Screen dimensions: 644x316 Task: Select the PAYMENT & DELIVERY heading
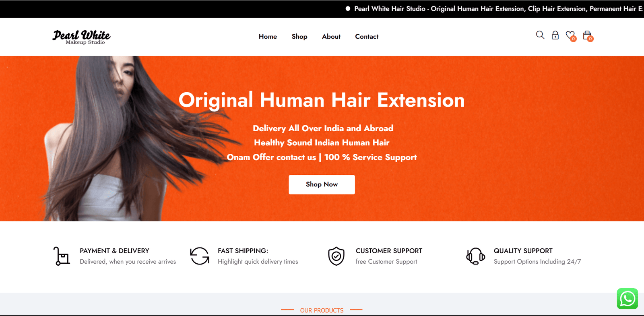[114, 251]
